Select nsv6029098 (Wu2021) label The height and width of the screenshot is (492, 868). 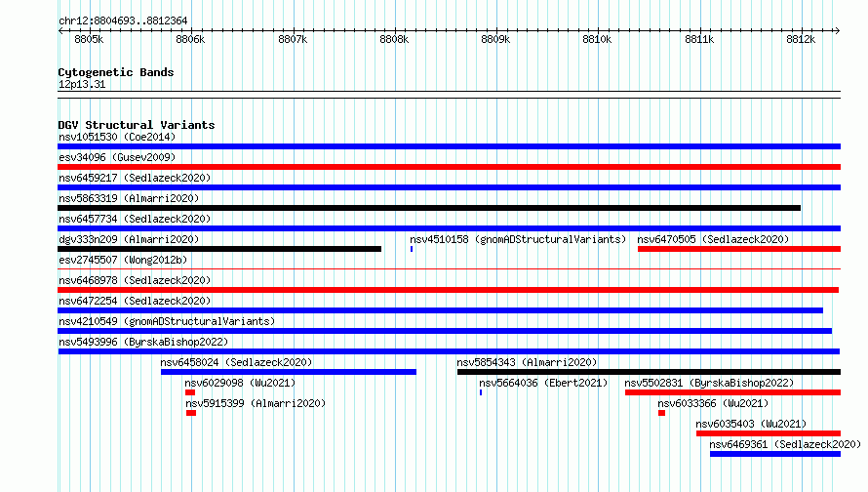click(240, 383)
